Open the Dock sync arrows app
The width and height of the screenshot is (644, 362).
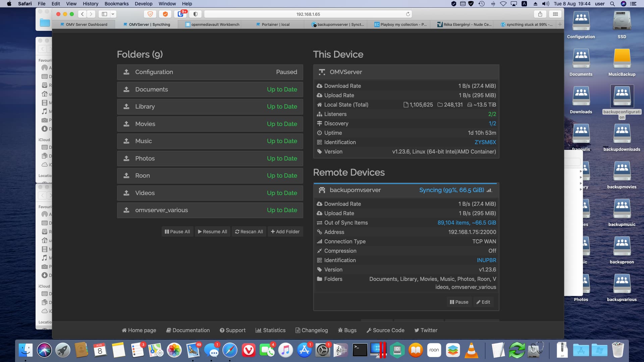click(x=517, y=350)
